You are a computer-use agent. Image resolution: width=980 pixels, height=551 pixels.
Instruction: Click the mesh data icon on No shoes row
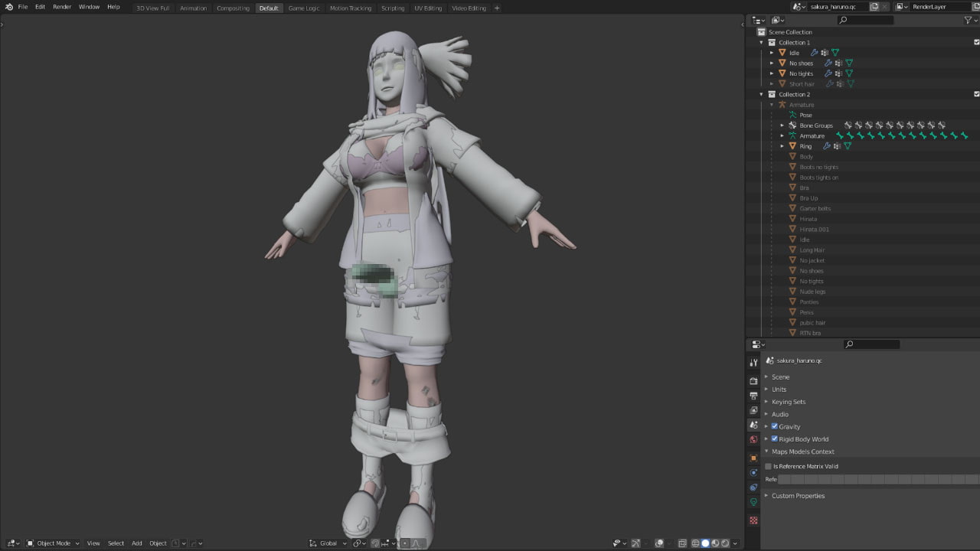tap(849, 64)
